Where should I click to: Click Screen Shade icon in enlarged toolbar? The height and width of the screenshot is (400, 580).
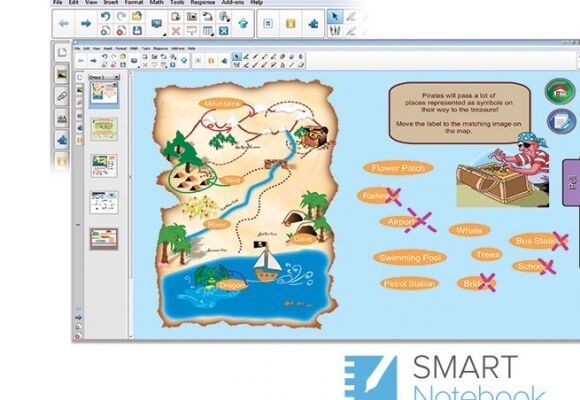[192, 31]
